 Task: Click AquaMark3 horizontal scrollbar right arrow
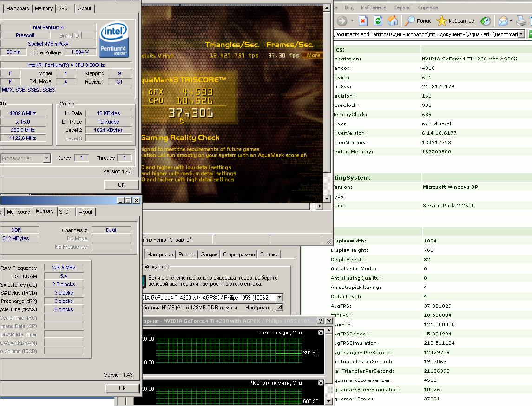pyautogui.click(x=319, y=205)
